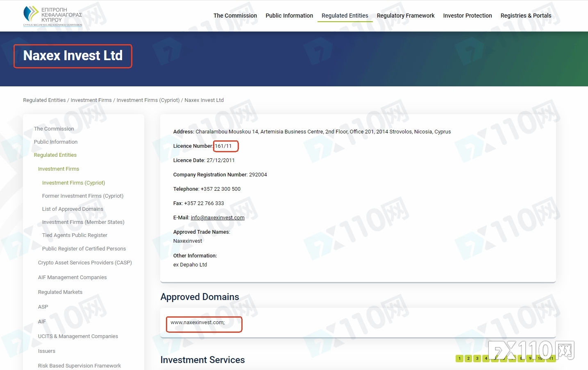
Task: Go to investment services item 1
Action: 459,359
